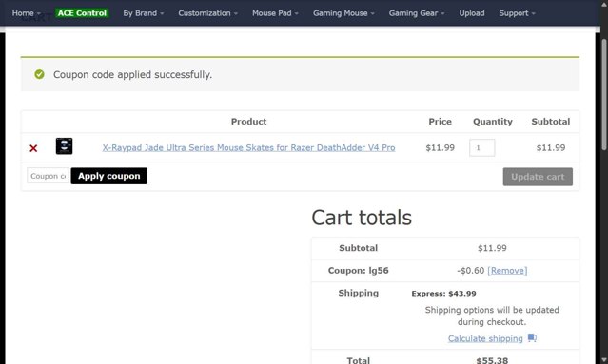Focus the quantity field showing 1
The height and width of the screenshot is (364, 608).
pyautogui.click(x=482, y=147)
